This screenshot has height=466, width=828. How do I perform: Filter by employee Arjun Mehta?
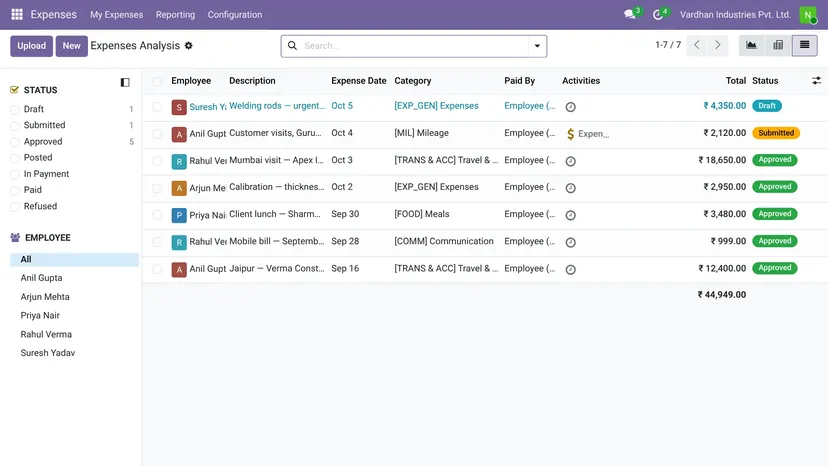click(x=45, y=297)
